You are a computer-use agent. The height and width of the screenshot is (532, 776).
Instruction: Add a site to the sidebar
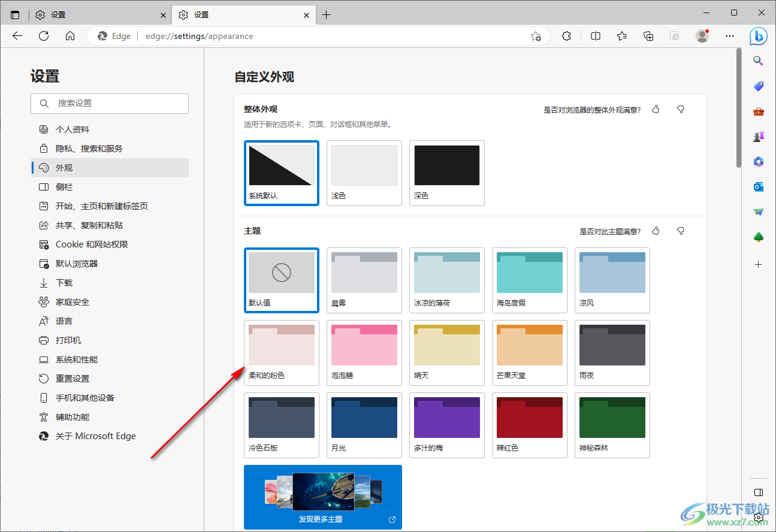click(x=758, y=264)
